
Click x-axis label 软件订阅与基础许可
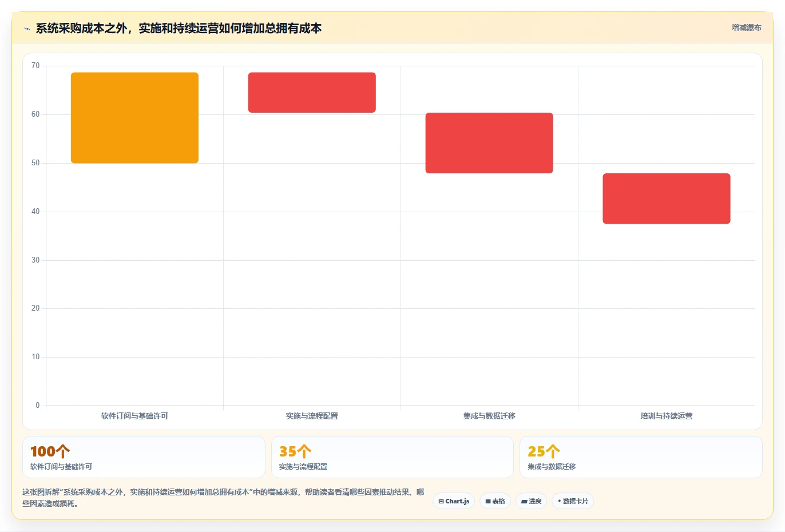pyautogui.click(x=134, y=416)
